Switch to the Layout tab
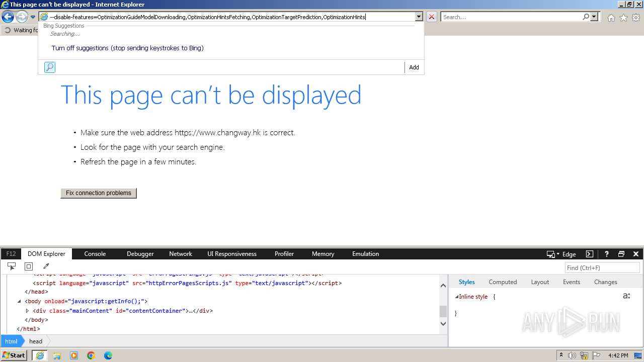The width and height of the screenshot is (644, 362). coord(540,282)
